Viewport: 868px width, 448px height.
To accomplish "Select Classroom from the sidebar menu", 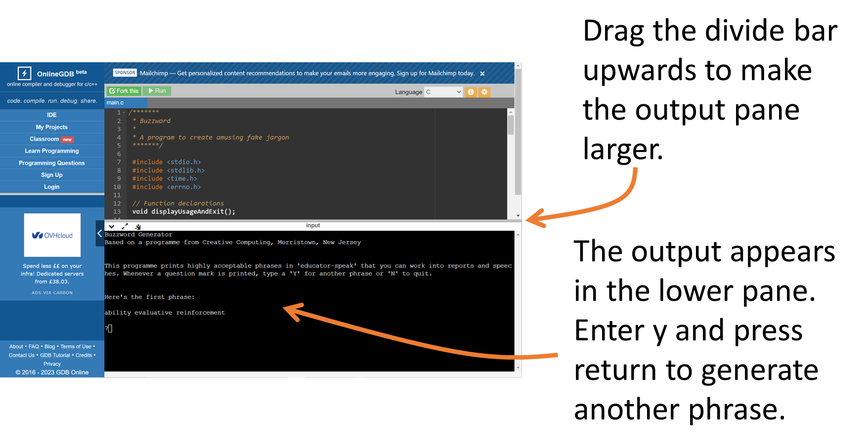I will [x=44, y=139].
